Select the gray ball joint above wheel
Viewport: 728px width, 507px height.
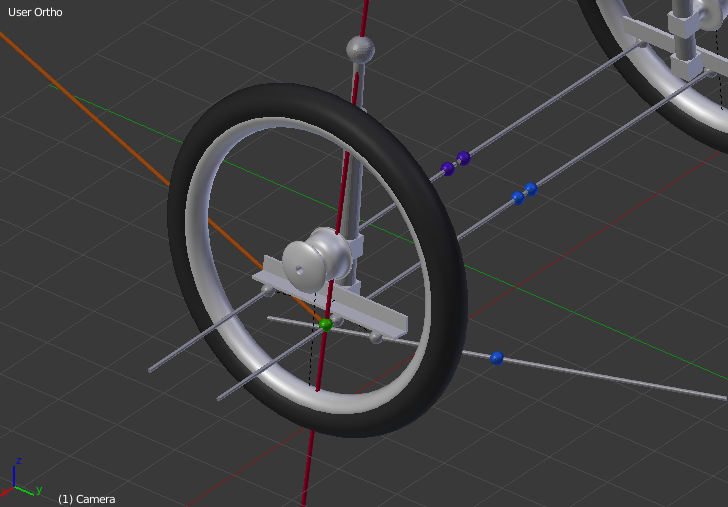(x=359, y=48)
